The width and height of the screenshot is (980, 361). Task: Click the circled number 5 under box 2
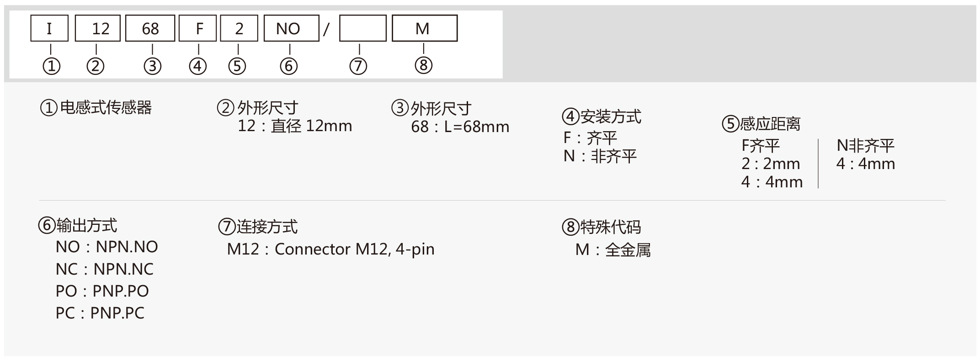coord(237,66)
